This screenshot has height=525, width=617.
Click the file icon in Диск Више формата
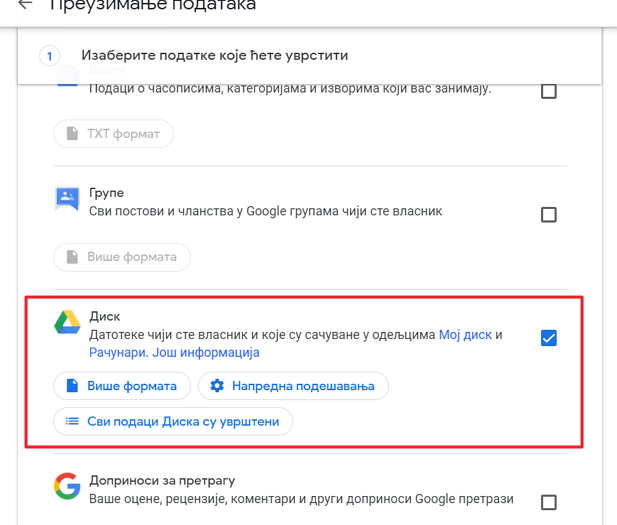pos(72,386)
